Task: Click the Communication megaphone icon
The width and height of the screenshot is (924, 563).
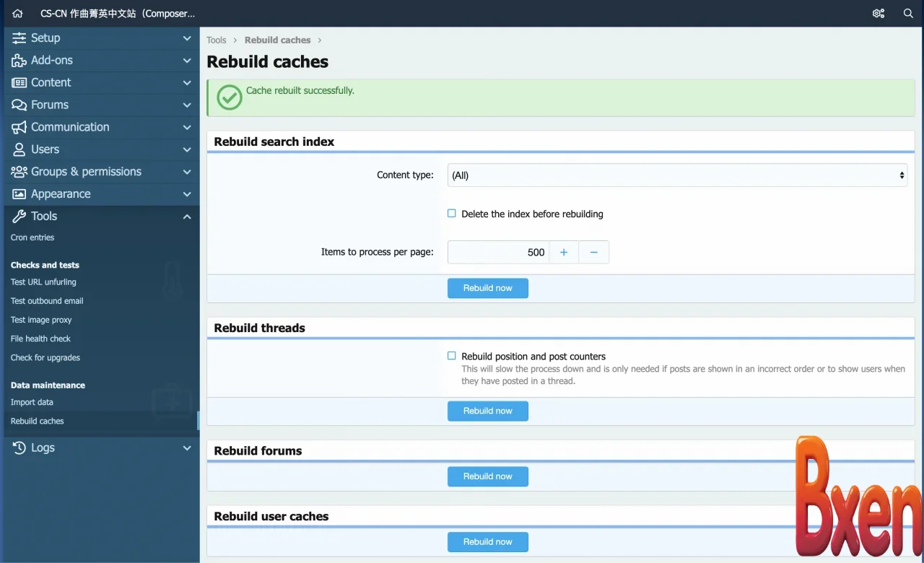Action: pyautogui.click(x=19, y=128)
